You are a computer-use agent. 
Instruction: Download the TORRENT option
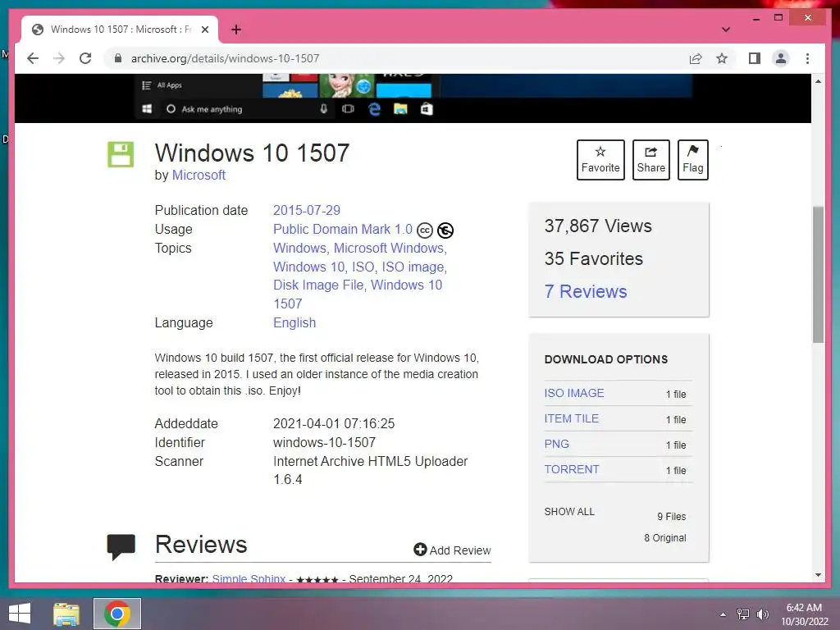click(x=572, y=469)
